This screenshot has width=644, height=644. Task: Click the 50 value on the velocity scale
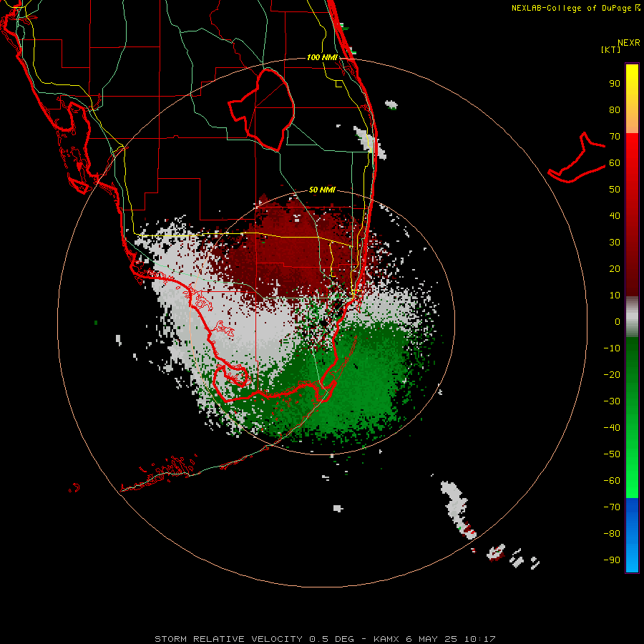pyautogui.click(x=615, y=190)
